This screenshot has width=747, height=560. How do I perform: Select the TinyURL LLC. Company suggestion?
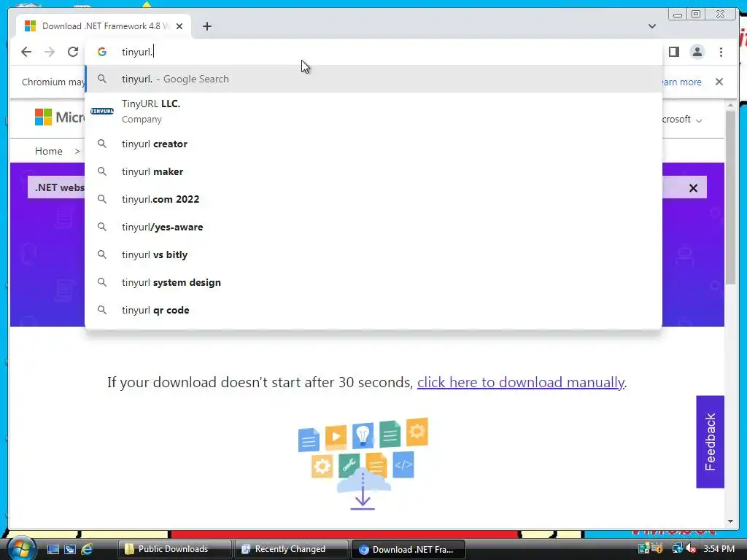[373, 112]
